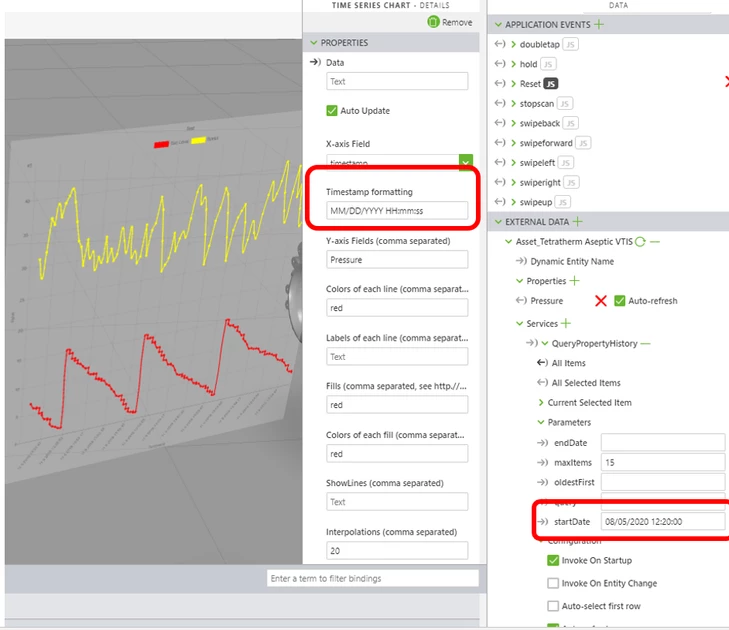Image resolution: width=729 pixels, height=630 pixels.
Task: Collapse Asset_Tetratherm Aseptic VTIS tree node
Action: point(509,241)
